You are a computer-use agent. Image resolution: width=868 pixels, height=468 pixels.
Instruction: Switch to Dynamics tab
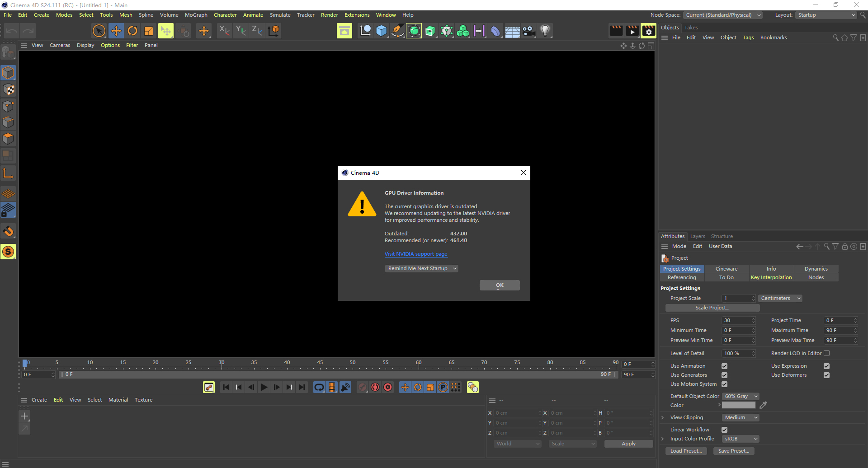[x=816, y=269]
